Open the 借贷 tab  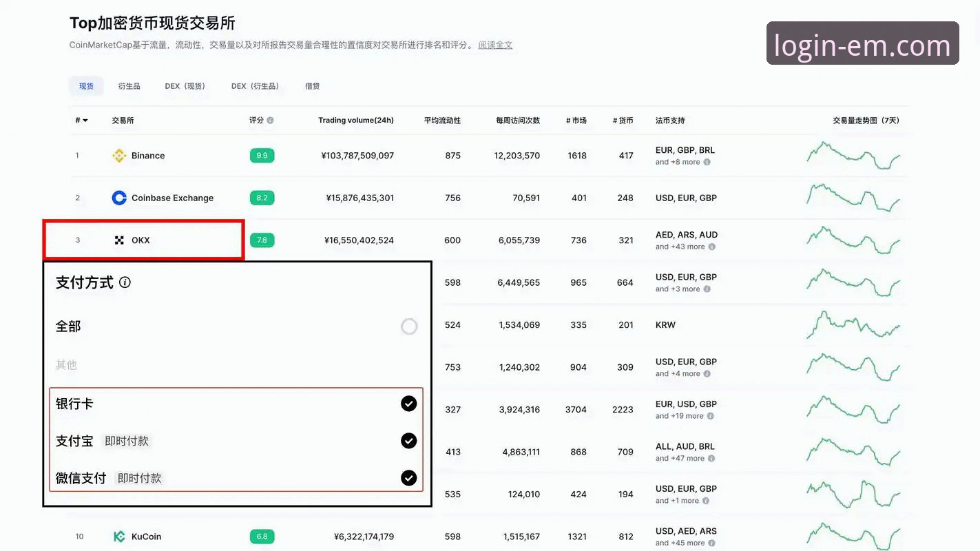click(312, 86)
